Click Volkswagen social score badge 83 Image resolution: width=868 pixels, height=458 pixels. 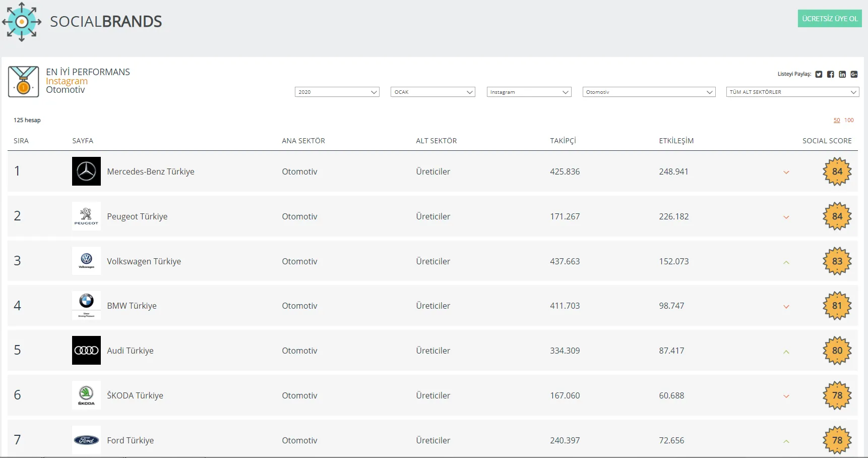click(x=837, y=261)
